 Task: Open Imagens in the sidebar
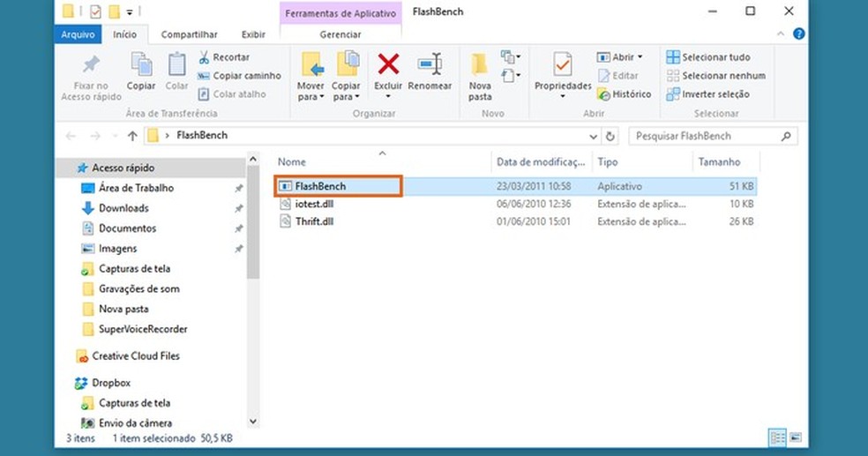pos(117,249)
